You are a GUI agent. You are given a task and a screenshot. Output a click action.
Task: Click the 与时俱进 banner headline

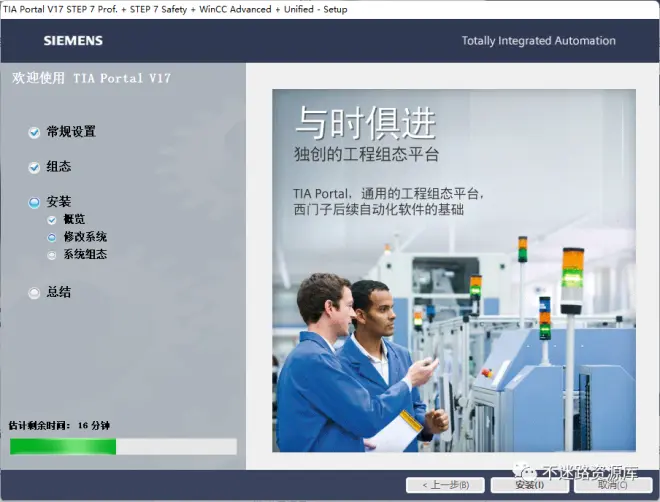click(x=365, y=123)
